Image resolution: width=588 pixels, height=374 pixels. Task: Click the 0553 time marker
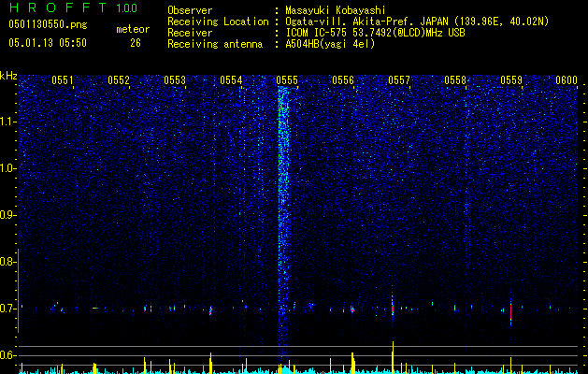coord(175,80)
